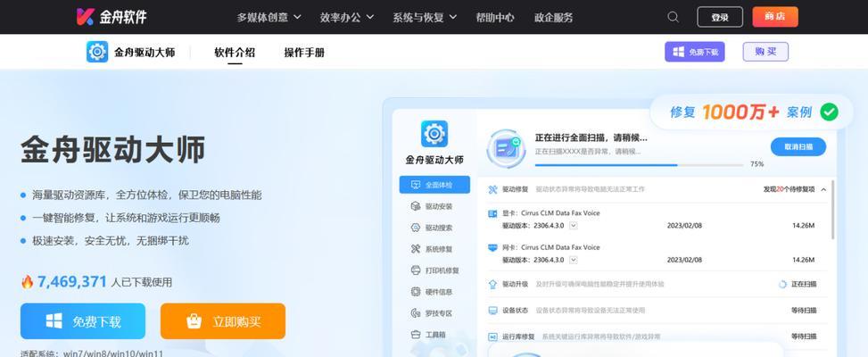Select 驱动安装 box icon in sidebar
Viewport: 868px width, 357px height.
coord(416,206)
